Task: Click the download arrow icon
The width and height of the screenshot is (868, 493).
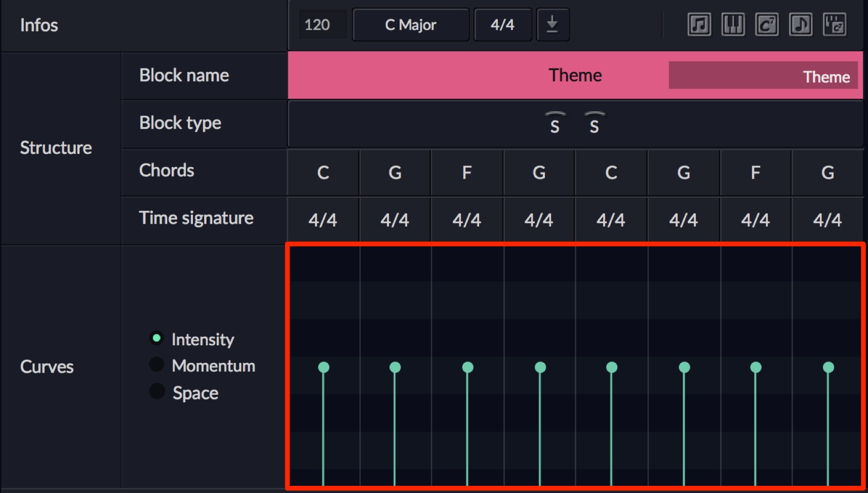Action: tap(553, 24)
